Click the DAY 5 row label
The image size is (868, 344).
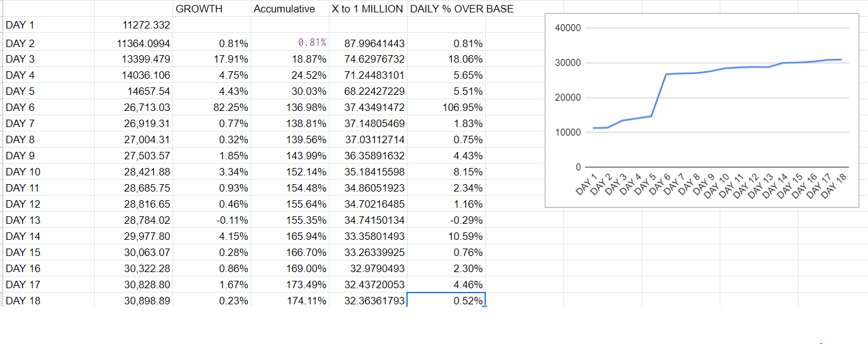[48, 91]
